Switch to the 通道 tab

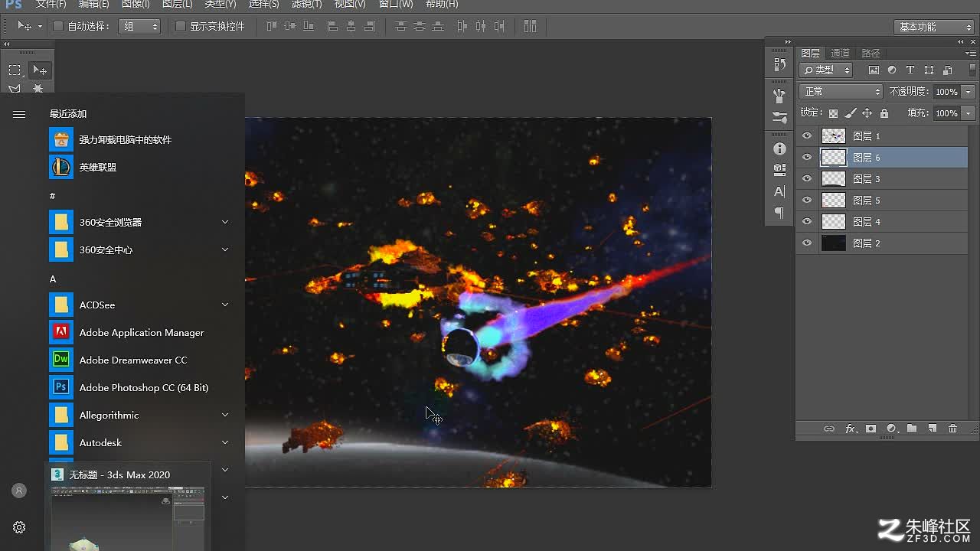[841, 53]
